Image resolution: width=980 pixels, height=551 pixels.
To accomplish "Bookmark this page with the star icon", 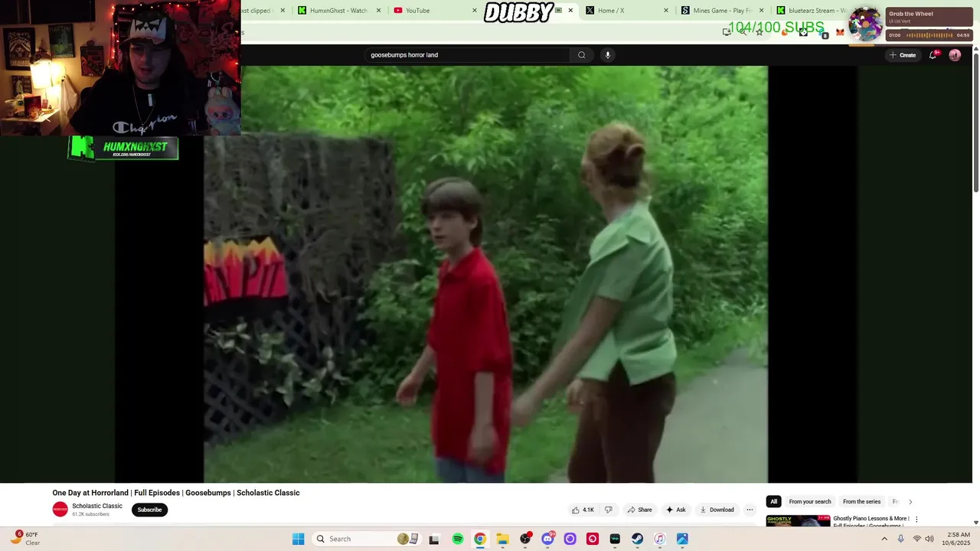I will click(x=759, y=32).
